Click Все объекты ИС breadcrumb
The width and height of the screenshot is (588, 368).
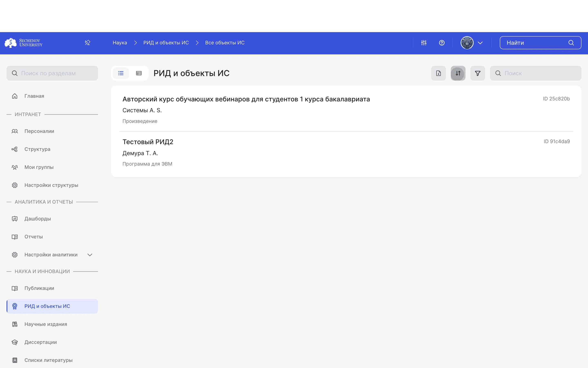[225, 43]
